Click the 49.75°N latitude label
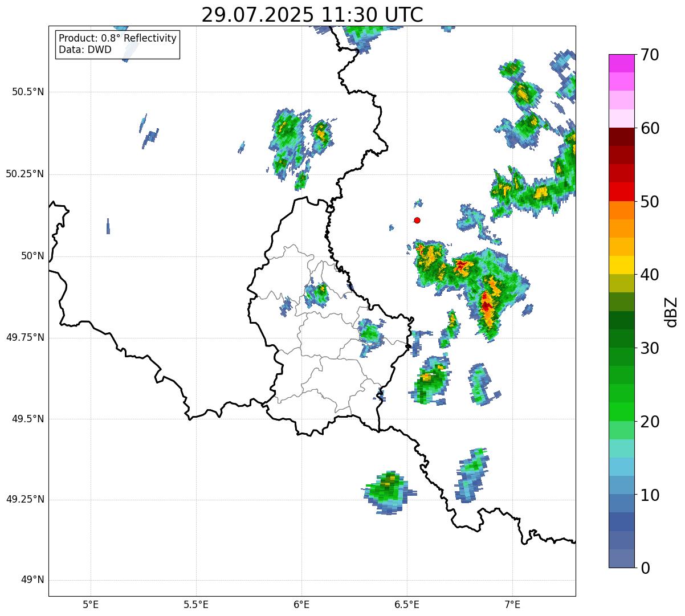685x616 pixels. 25,337
